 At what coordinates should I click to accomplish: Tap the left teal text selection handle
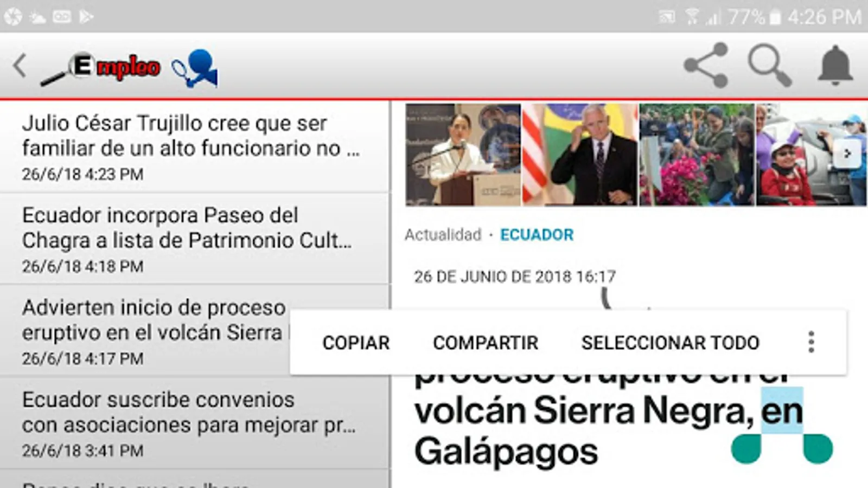point(746,448)
